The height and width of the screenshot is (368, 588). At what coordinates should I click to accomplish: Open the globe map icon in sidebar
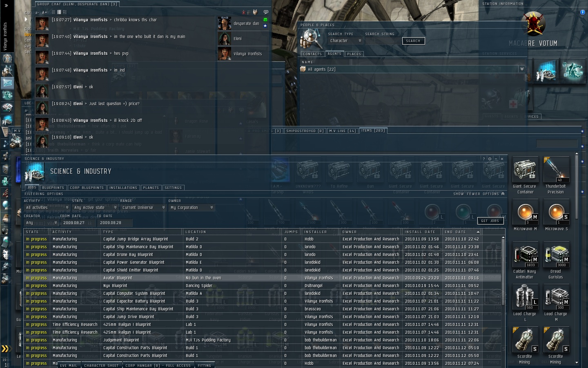(x=7, y=205)
